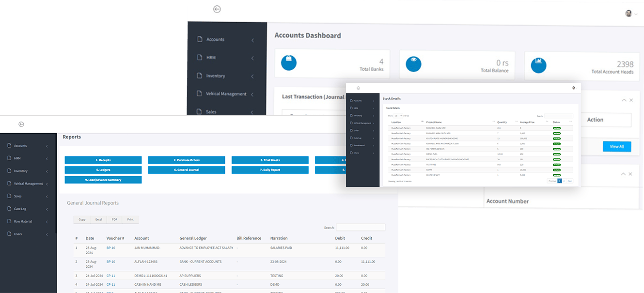
Task: Open the dropdown caret beside the Accounts Dashboard avatar
Action: 636,15
